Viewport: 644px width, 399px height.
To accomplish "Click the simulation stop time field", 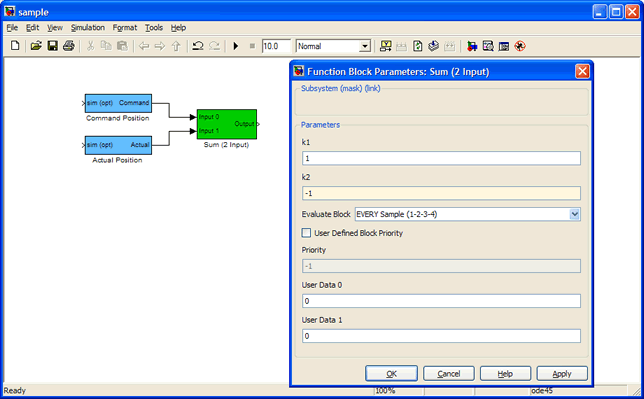I will pos(276,46).
